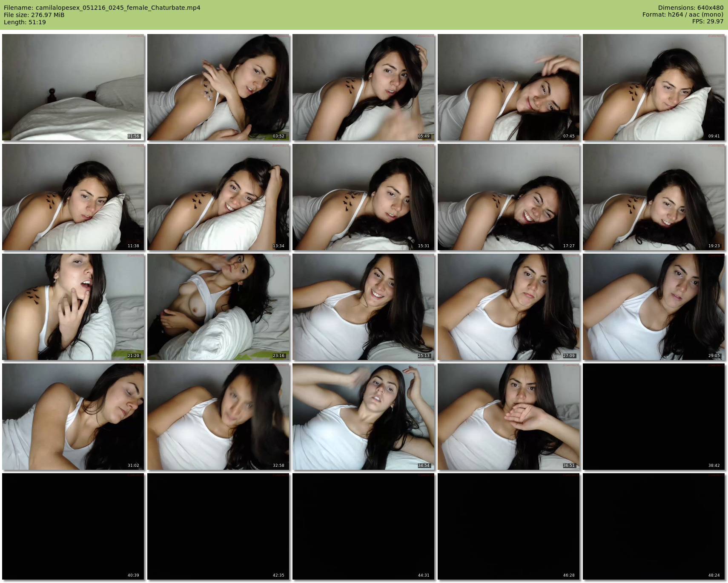Click the Dimensions 640x480 header text
The height and width of the screenshot is (583, 728).
(x=691, y=8)
